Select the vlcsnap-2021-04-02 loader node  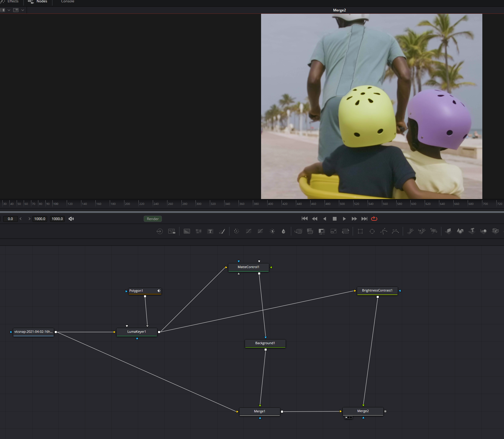[33, 332]
